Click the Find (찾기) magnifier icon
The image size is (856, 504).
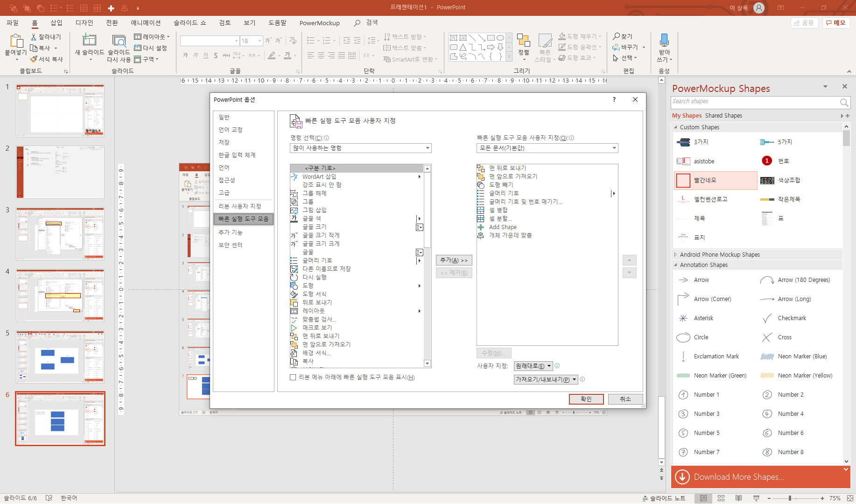[616, 36]
